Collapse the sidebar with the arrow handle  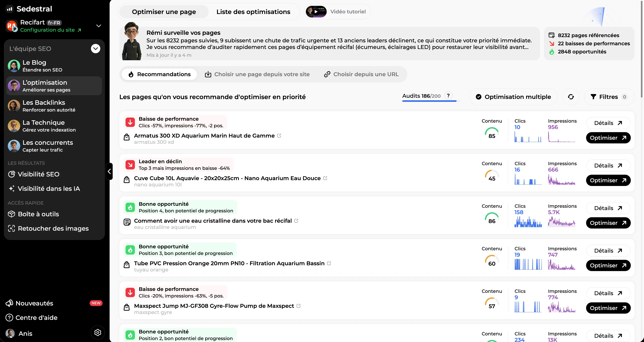coord(109,172)
